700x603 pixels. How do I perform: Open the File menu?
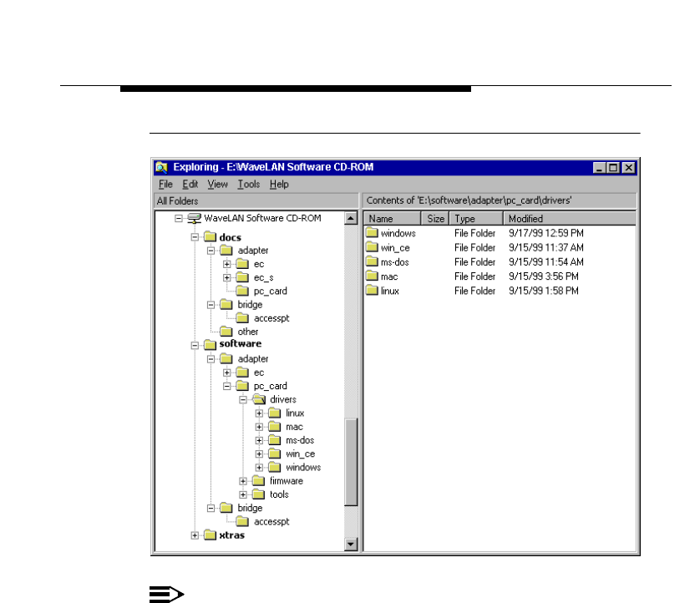pyautogui.click(x=165, y=185)
